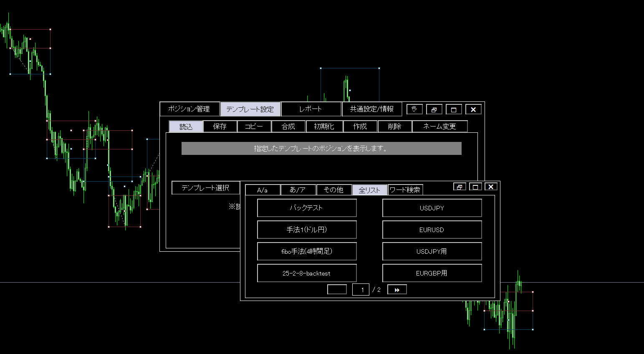Select the バックテスト template
The height and width of the screenshot is (354, 644).
[x=307, y=208]
